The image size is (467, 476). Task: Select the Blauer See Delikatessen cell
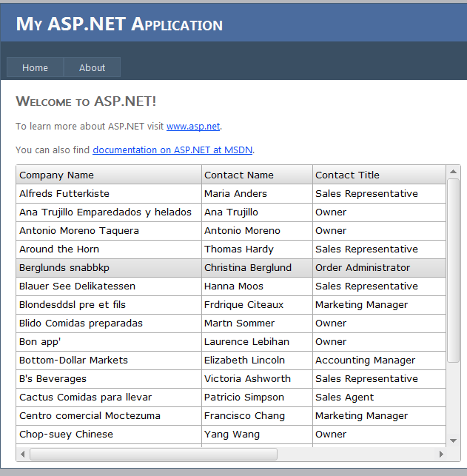click(109, 286)
